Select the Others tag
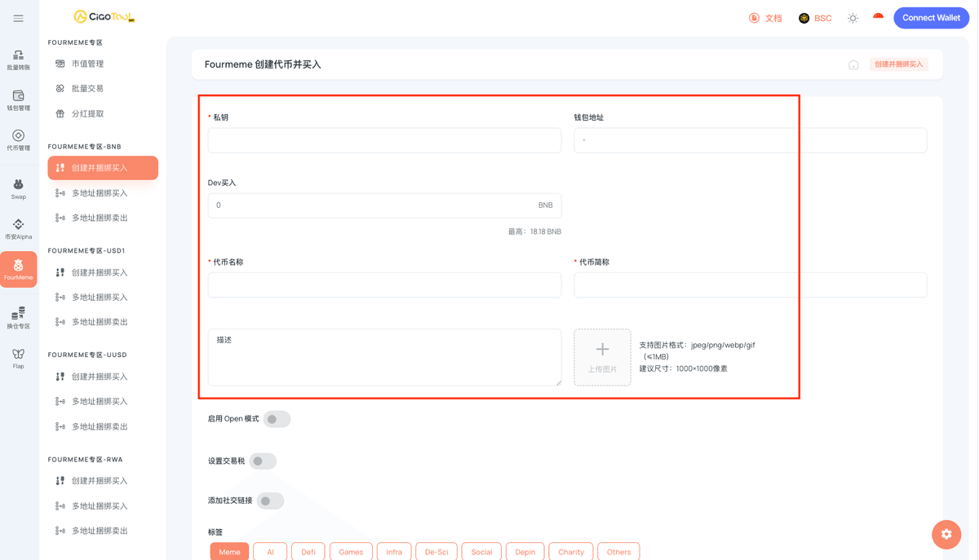Image resolution: width=979 pixels, height=560 pixels. click(x=618, y=552)
